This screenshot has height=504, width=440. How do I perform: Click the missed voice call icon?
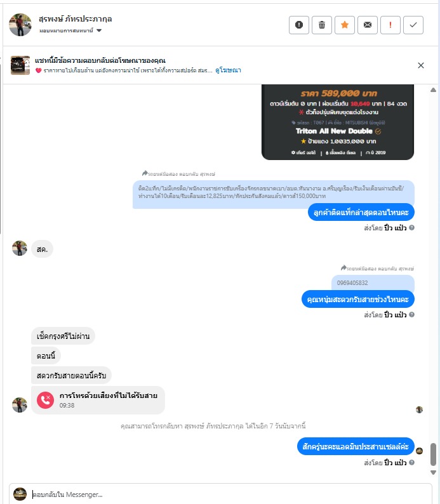tap(45, 400)
